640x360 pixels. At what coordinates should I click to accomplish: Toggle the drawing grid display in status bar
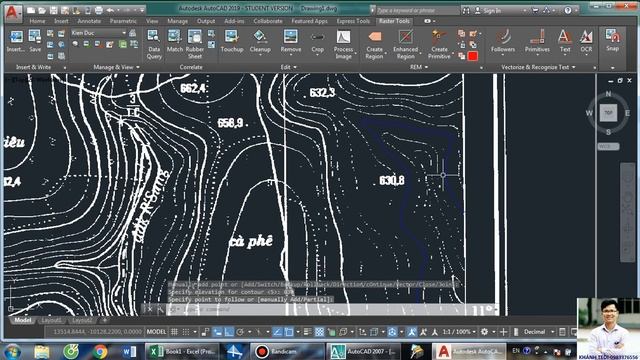175,332
